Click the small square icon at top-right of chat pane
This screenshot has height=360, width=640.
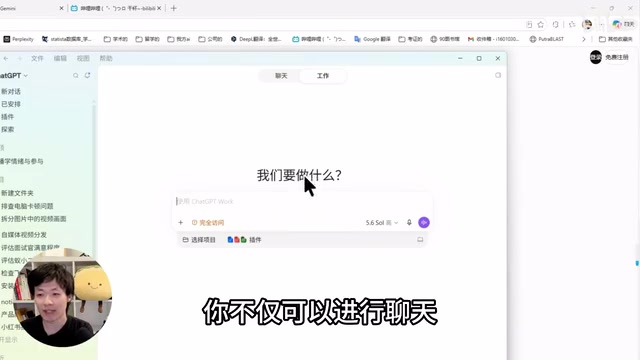tap(498, 76)
